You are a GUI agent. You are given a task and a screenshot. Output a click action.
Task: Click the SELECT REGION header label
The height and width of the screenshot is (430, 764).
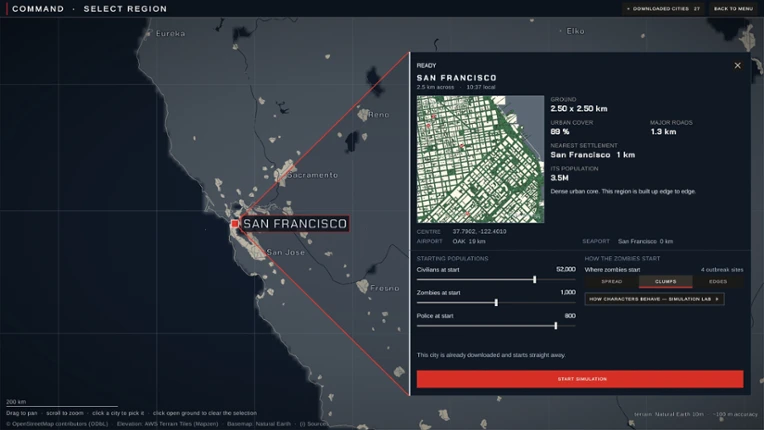pyautogui.click(x=125, y=9)
